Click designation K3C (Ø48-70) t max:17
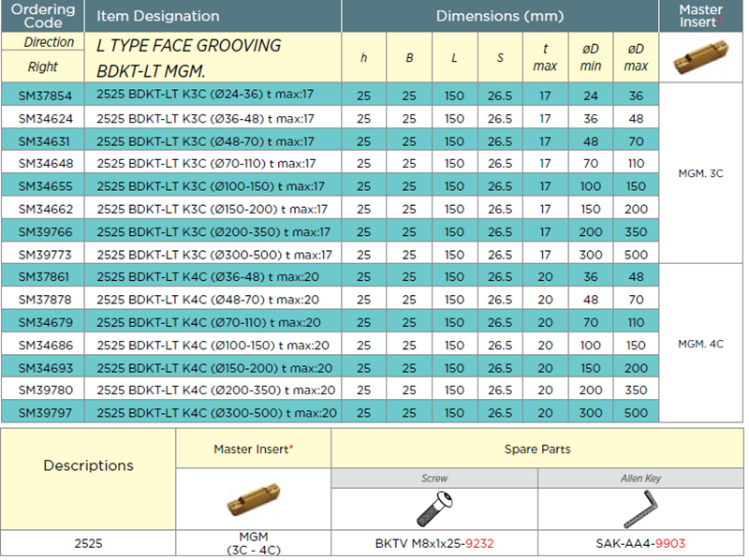The width and height of the screenshot is (749, 560). pyautogui.click(x=205, y=141)
